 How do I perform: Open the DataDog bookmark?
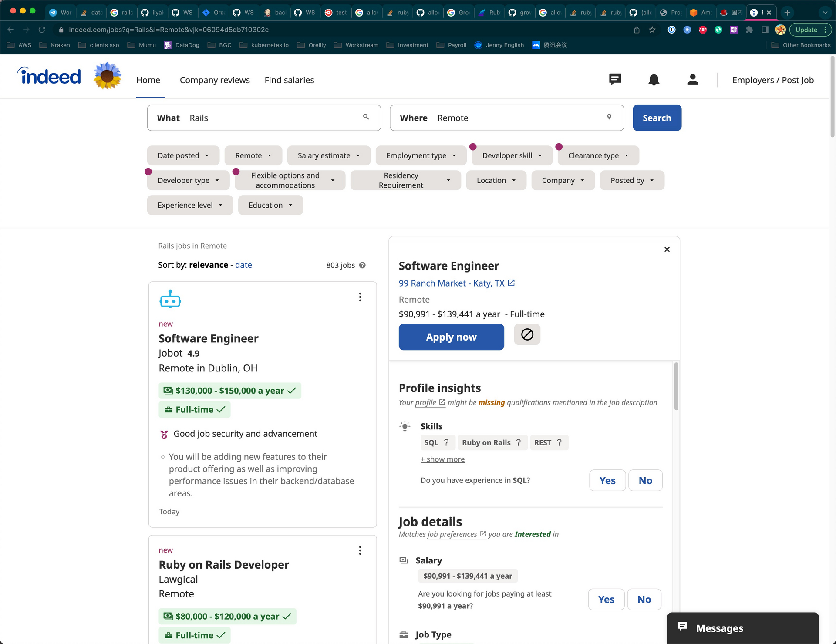pos(182,45)
